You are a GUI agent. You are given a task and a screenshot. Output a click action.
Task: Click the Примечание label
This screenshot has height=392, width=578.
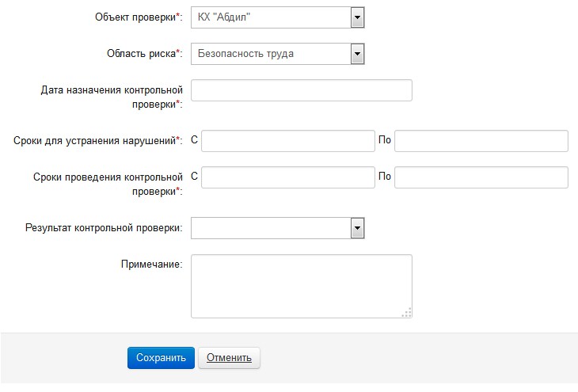coord(151,264)
